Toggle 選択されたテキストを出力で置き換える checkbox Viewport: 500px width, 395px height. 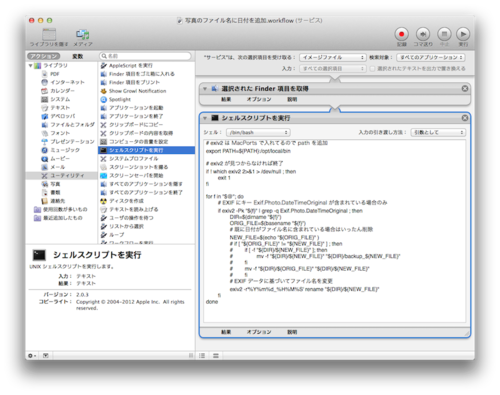click(373, 68)
